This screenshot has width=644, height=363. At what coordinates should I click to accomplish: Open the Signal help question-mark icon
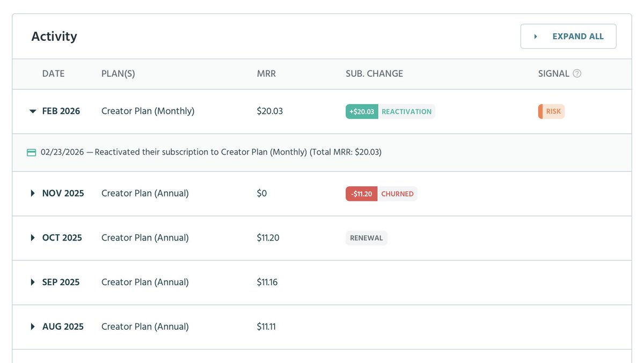(577, 74)
